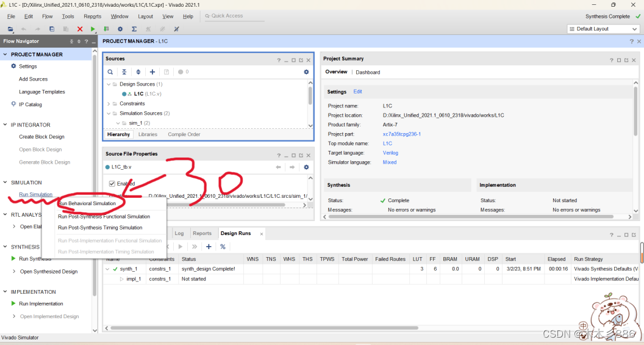644x345 pixels.
Task: Click percent icon in Design Runs toolbar
Action: tap(223, 247)
